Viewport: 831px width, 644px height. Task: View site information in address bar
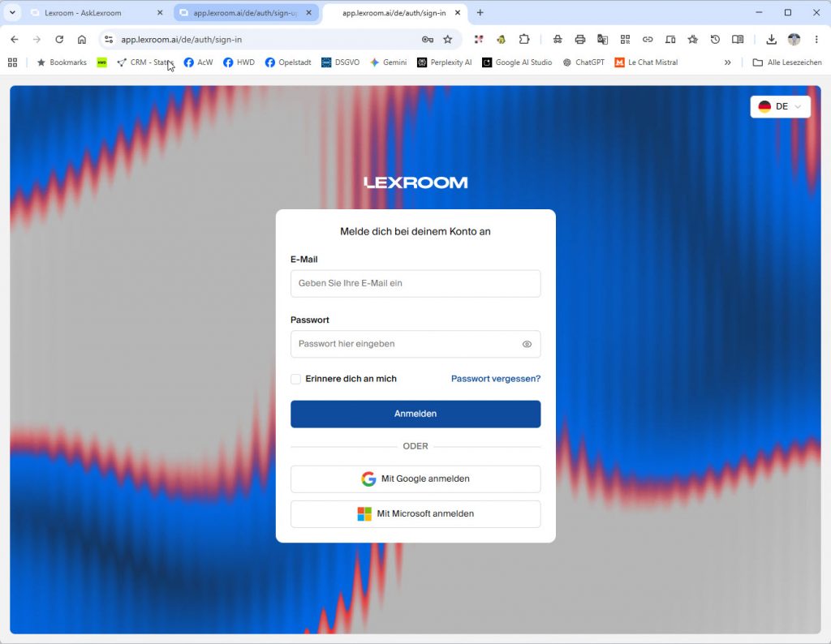(109, 39)
